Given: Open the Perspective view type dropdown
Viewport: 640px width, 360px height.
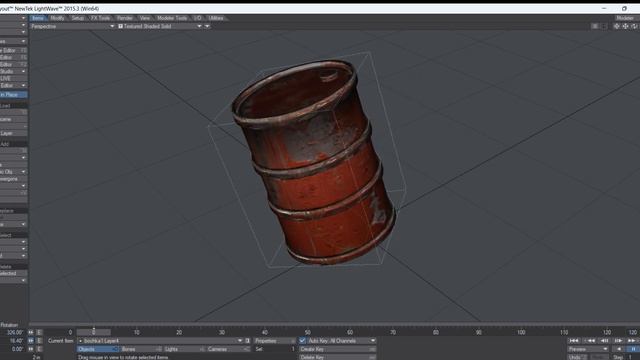Looking at the screenshot, I should (x=73, y=26).
